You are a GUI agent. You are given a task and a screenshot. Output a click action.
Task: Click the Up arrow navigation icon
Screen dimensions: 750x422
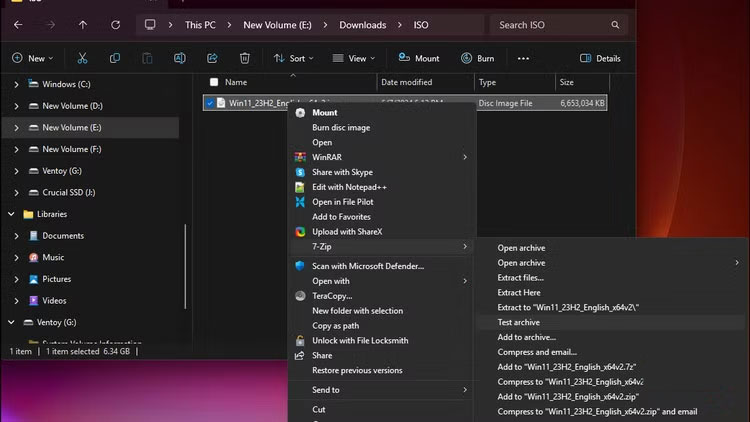click(x=83, y=24)
